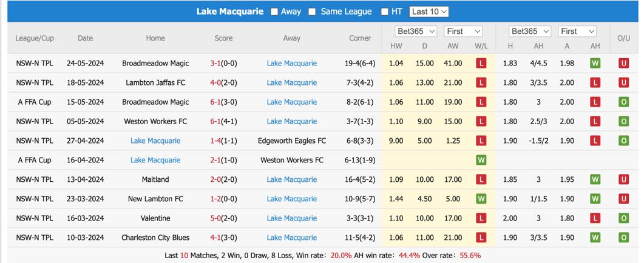Open the Last 10 matches dropdown
Viewport: 644px width, 263px height.
click(429, 12)
